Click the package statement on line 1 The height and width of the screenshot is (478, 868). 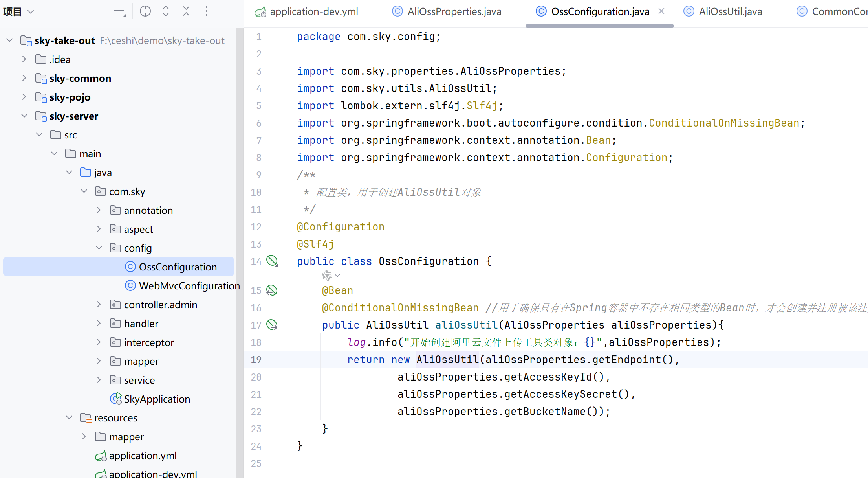point(369,37)
